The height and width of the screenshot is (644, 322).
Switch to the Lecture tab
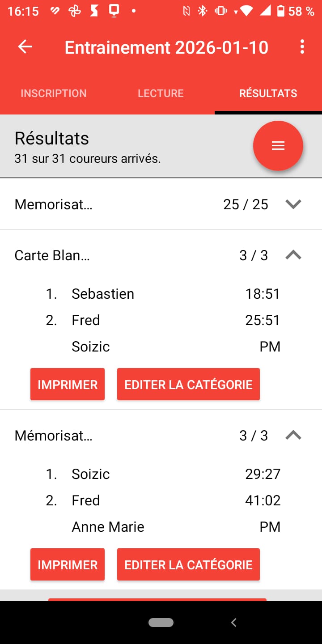(x=161, y=93)
